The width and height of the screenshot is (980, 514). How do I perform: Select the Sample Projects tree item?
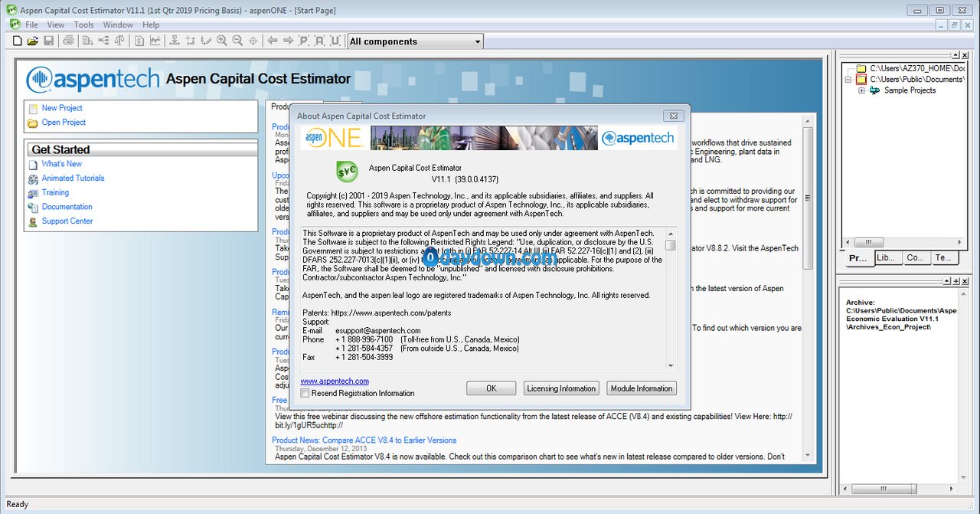pyautogui.click(x=910, y=90)
